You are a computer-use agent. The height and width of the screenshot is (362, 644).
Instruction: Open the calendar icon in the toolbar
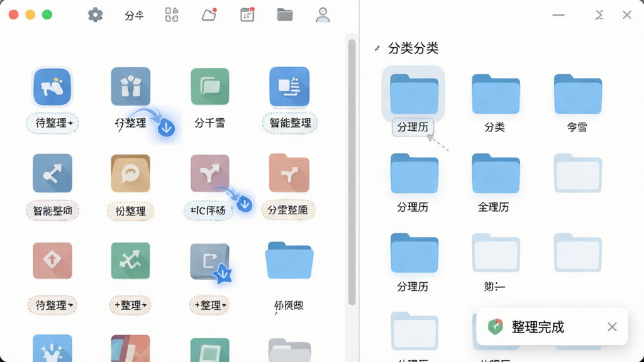tap(247, 15)
